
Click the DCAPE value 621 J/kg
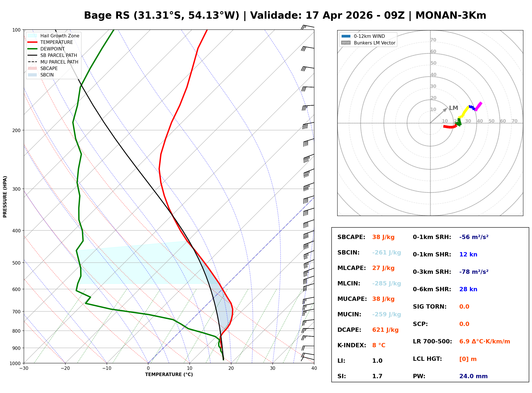pyautogui.click(x=385, y=330)
